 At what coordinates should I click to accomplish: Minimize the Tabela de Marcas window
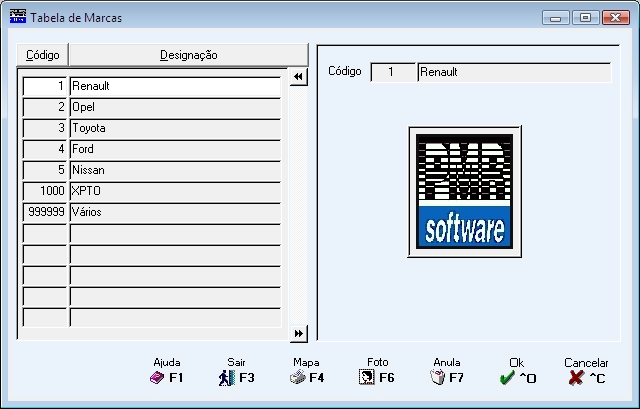click(556, 18)
